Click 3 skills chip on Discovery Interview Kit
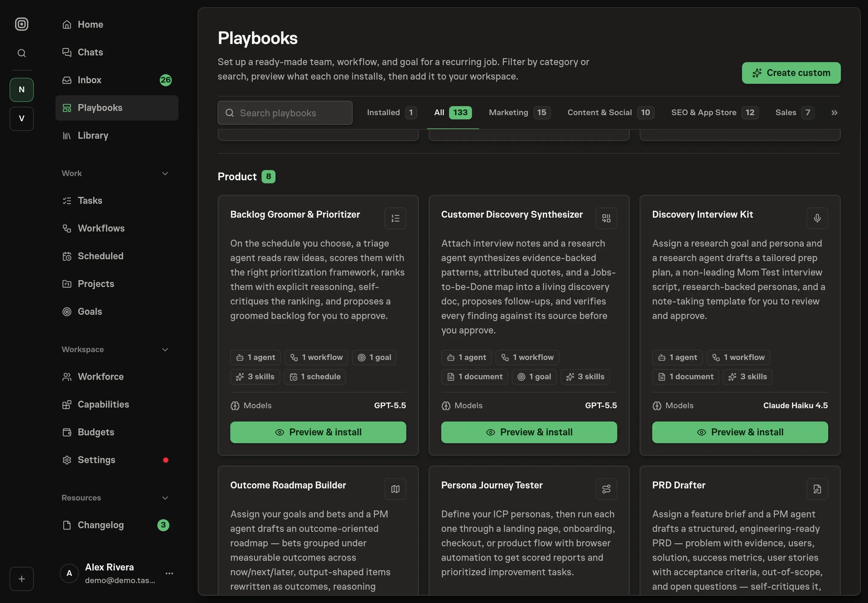Viewport: 868px width, 603px height. (x=747, y=377)
